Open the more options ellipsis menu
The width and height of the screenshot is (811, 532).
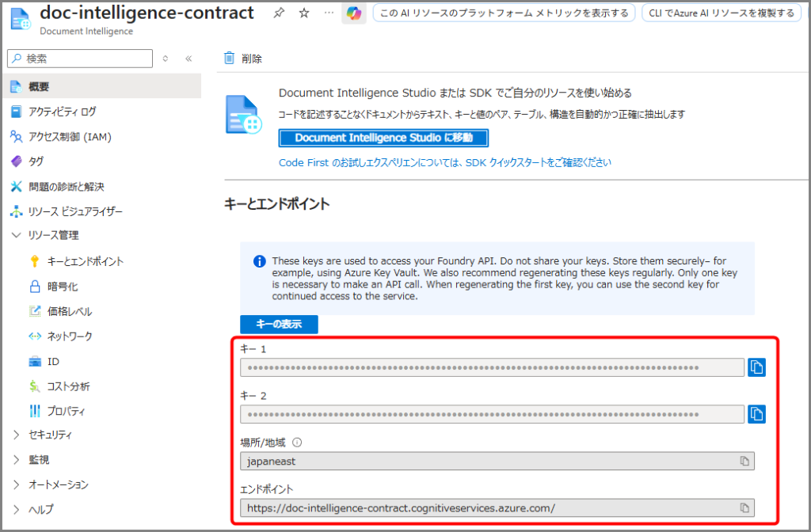point(329,13)
